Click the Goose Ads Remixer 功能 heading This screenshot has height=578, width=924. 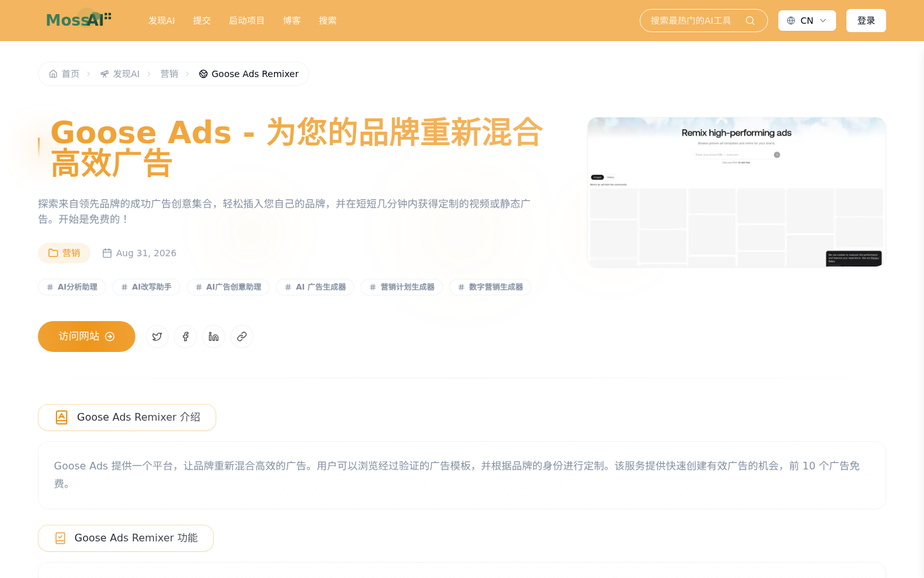click(x=126, y=538)
